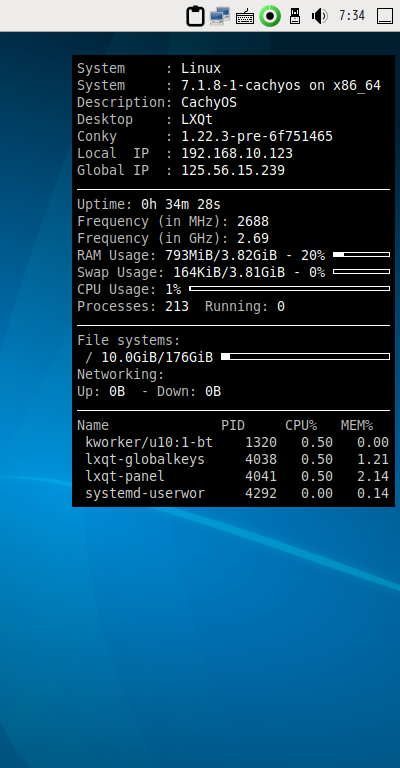
Task: Click the root filesystem usage bar
Action: coord(306,357)
